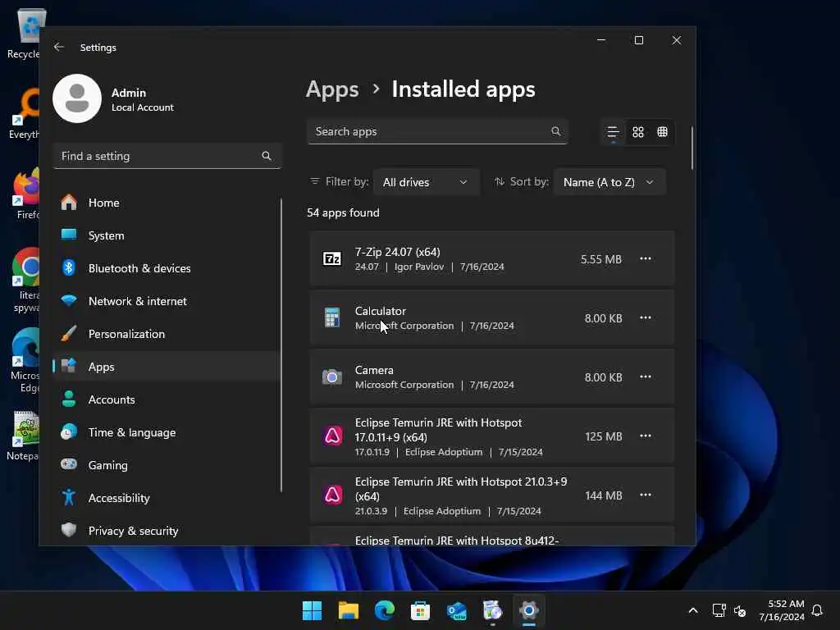The width and height of the screenshot is (840, 630).
Task: Open Accounts settings
Action: 167,399
